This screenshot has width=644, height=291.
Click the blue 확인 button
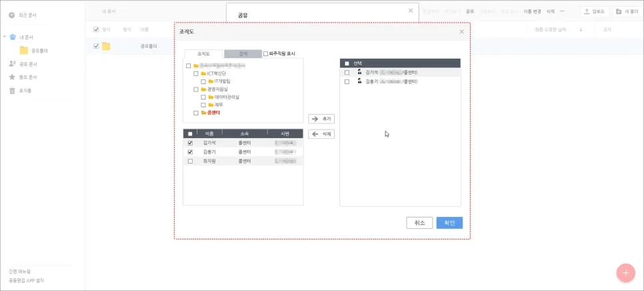pos(450,223)
